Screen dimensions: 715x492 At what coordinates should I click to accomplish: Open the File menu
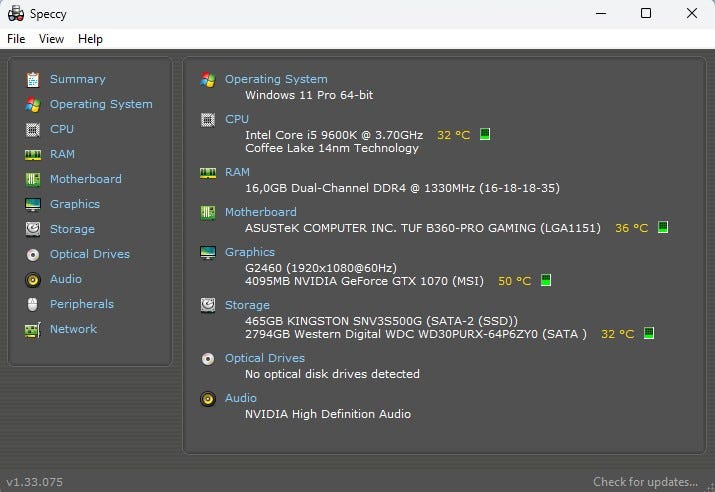click(16, 39)
